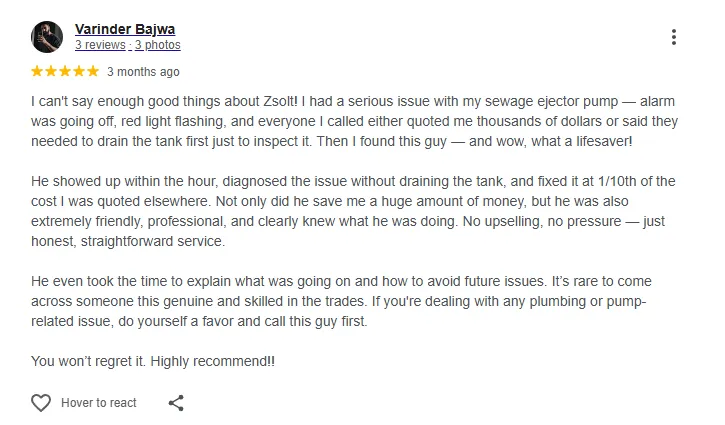The image size is (725, 425).
Task: Click the 'Highly recommend!!' text
Action: click(x=213, y=361)
